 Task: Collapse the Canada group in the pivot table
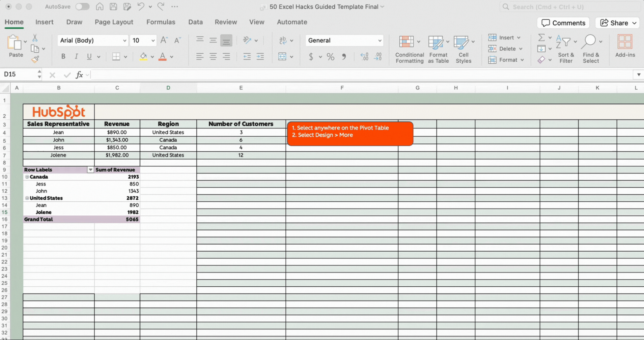click(27, 177)
